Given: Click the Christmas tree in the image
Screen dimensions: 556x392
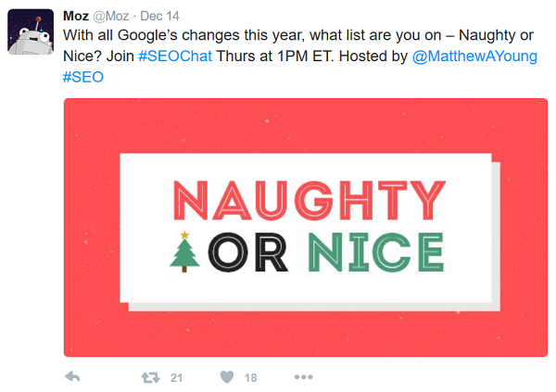Looking at the screenshot, I should pos(185,250).
